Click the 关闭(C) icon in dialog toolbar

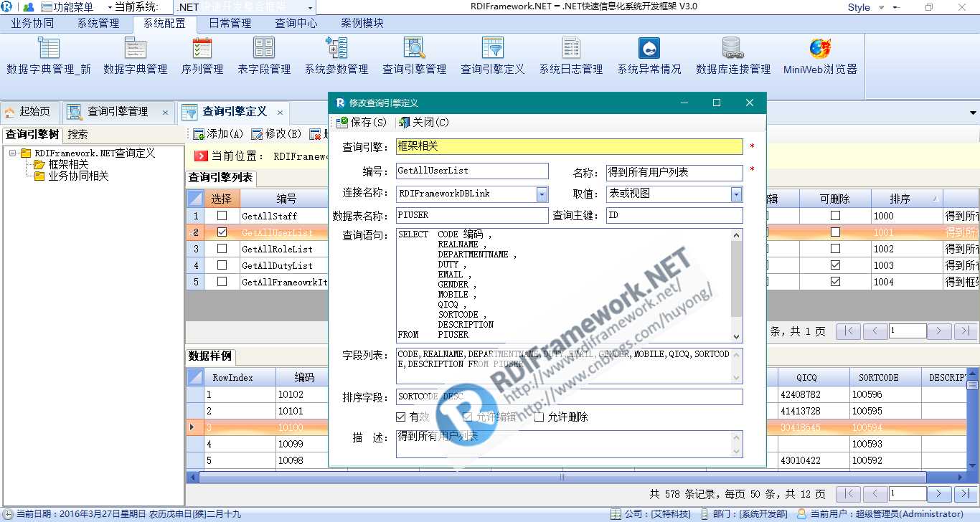click(405, 123)
